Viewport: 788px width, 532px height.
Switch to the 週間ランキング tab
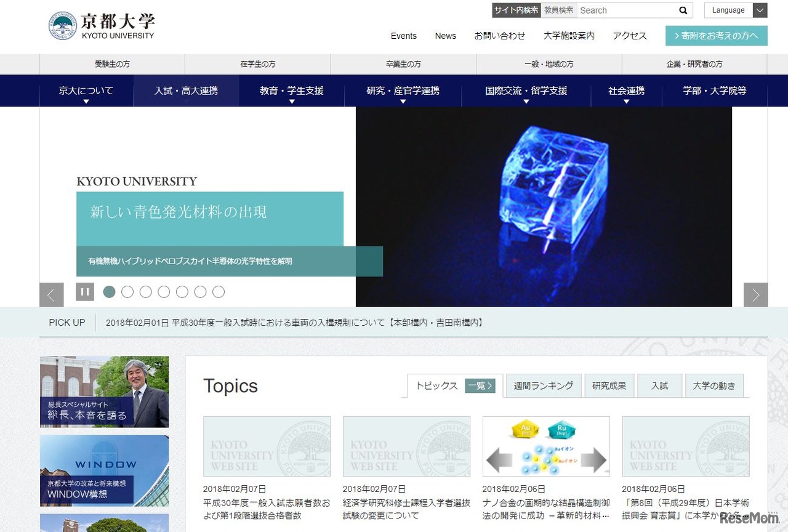point(543,385)
